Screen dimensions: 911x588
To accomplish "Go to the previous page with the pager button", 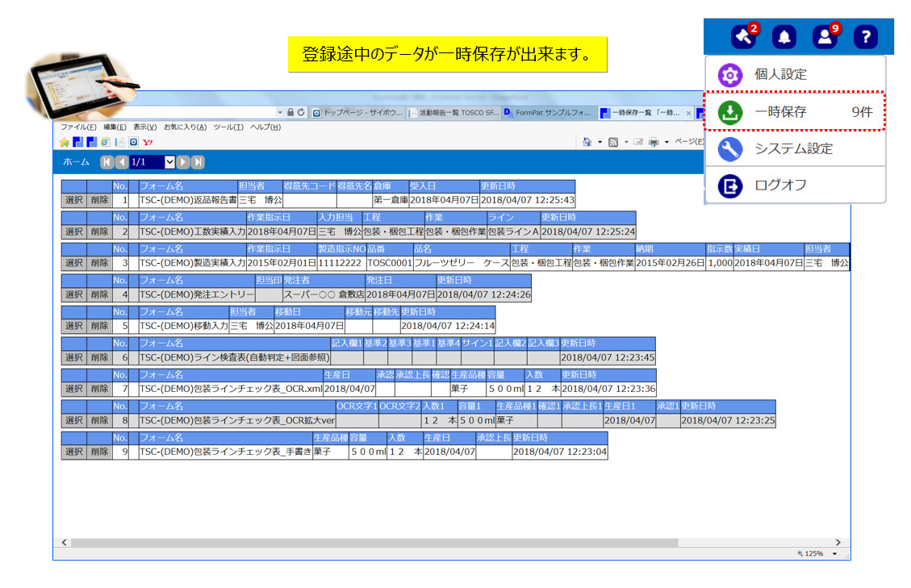I will (121, 162).
